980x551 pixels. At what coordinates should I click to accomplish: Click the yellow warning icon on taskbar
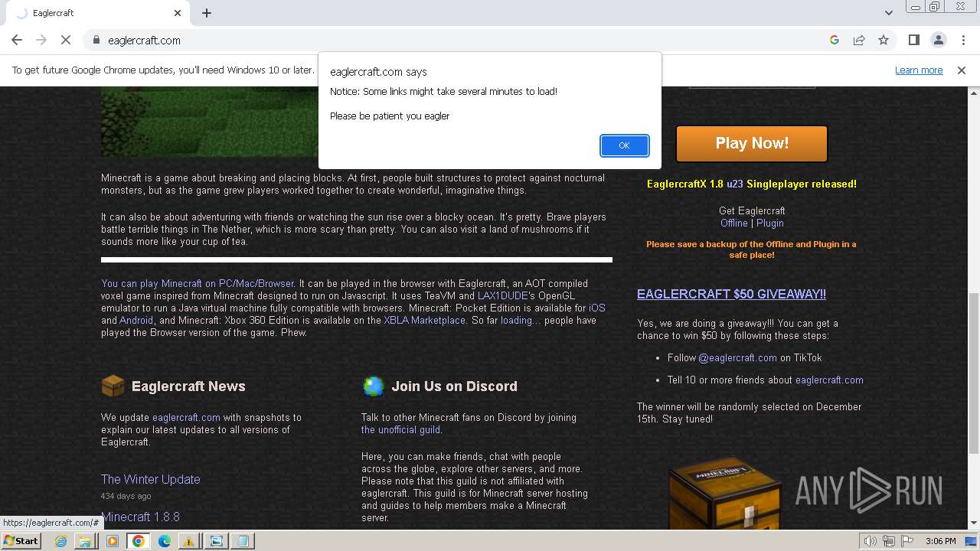coord(188,540)
